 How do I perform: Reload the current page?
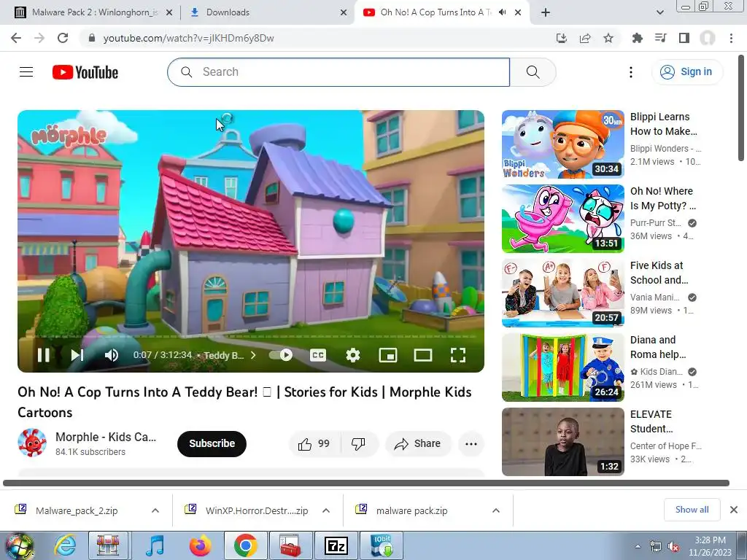[63, 38]
